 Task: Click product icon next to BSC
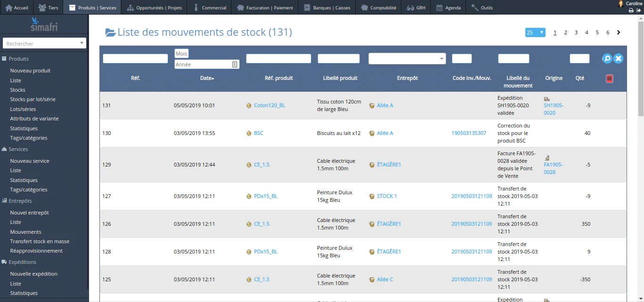249,134
